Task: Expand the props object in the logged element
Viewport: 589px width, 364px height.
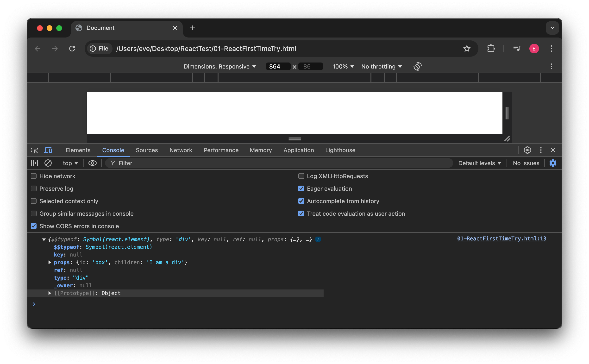Action: (50, 262)
